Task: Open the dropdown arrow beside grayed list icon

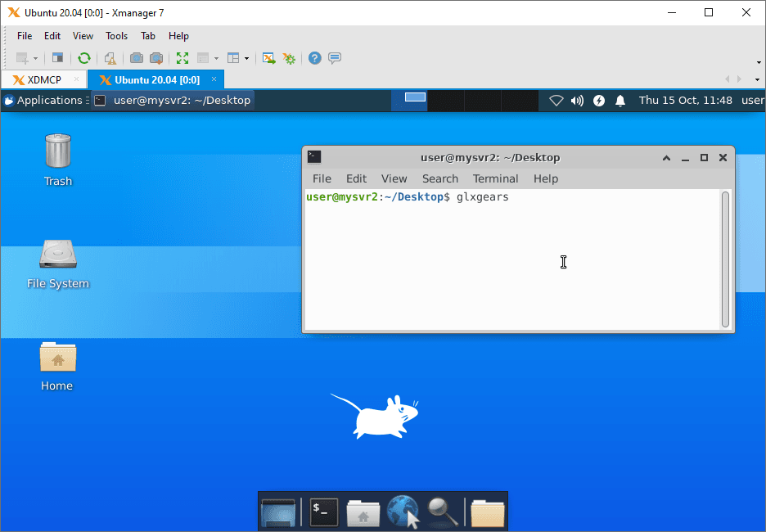Action: [x=216, y=59]
